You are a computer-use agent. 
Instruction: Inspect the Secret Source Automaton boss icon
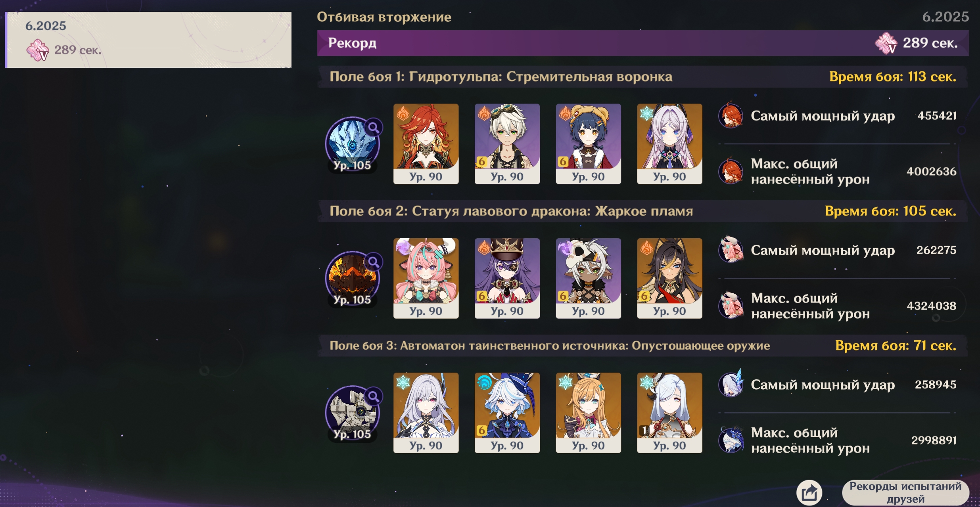coord(353,413)
